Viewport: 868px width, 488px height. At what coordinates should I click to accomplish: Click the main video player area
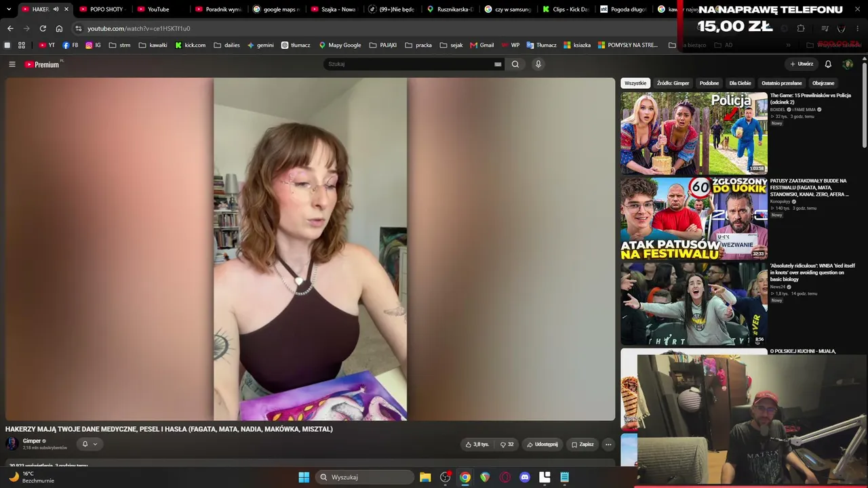(311, 249)
